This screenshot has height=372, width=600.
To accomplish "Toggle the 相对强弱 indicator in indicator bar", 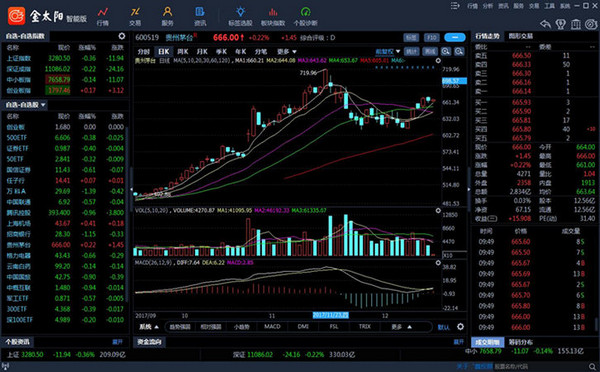I will pos(211,327).
